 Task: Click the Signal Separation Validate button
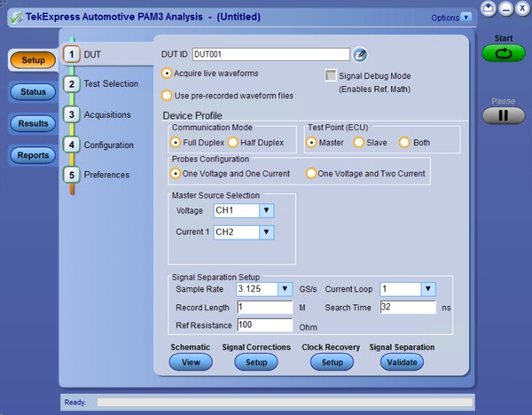(402, 362)
